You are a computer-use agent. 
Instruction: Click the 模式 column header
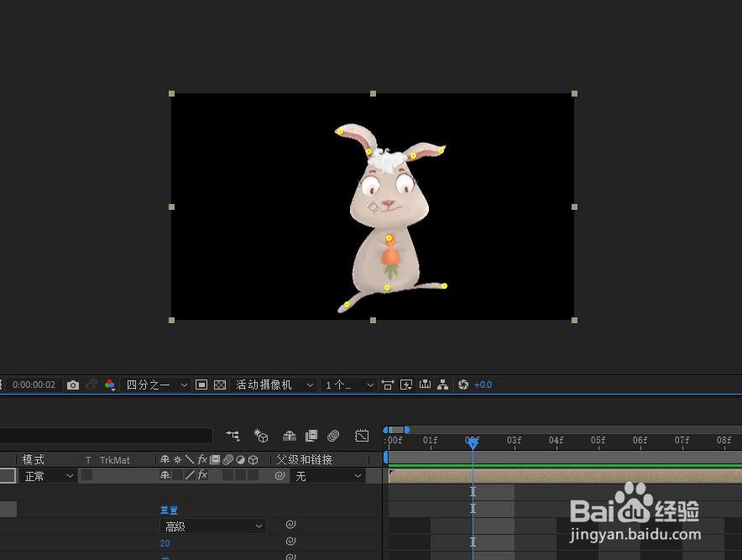(33, 459)
